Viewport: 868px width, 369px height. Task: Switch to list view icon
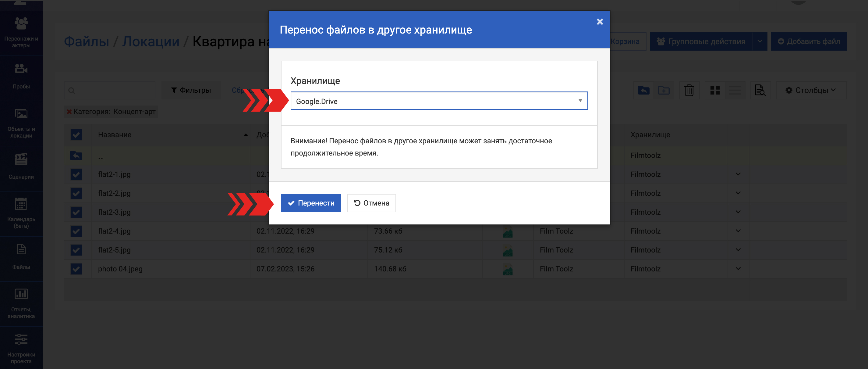pos(735,90)
